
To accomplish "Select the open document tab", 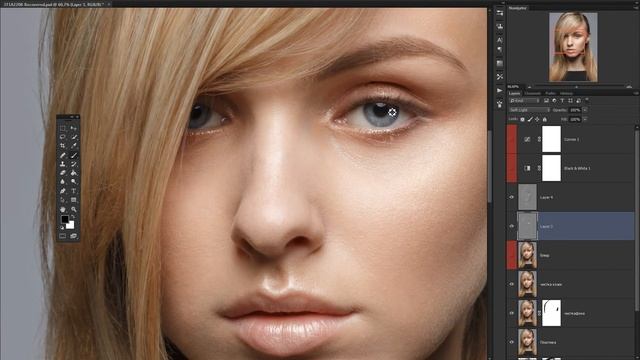I will click(x=56, y=4).
